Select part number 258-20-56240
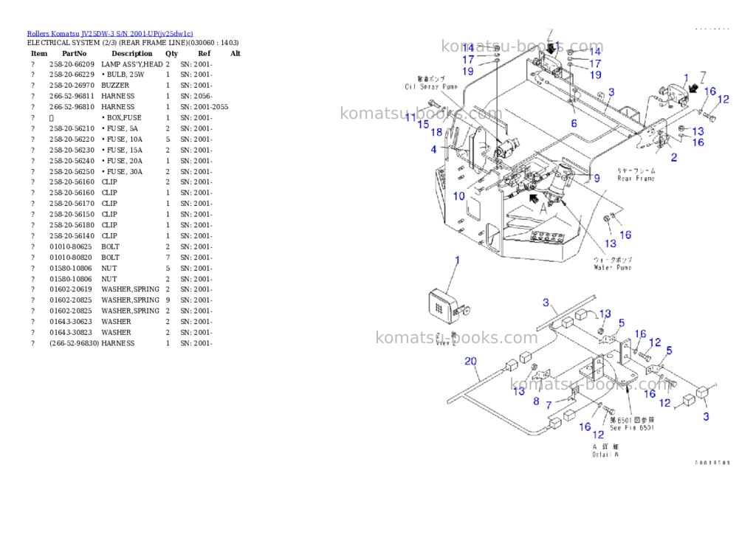Image resolution: width=756 pixels, height=535 pixels. 72,161
